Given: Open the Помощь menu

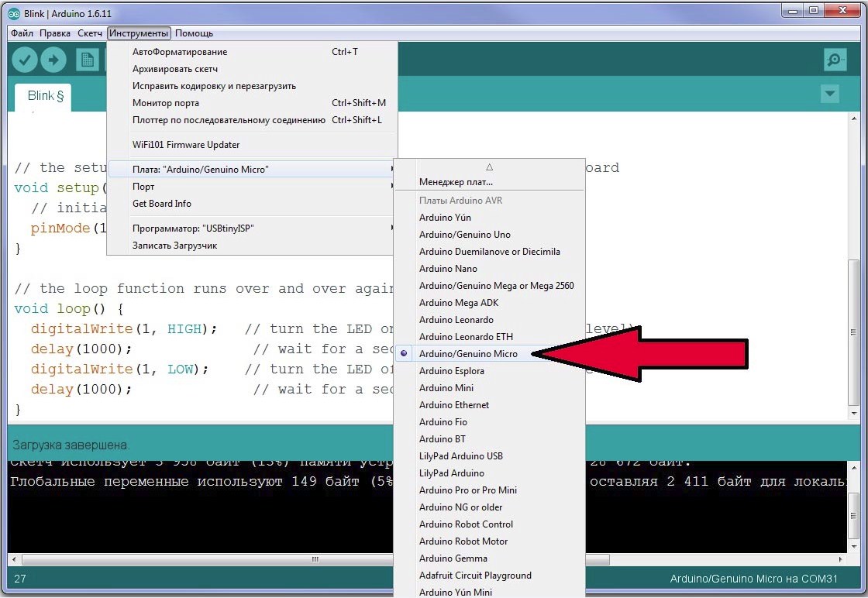Looking at the screenshot, I should click(194, 33).
